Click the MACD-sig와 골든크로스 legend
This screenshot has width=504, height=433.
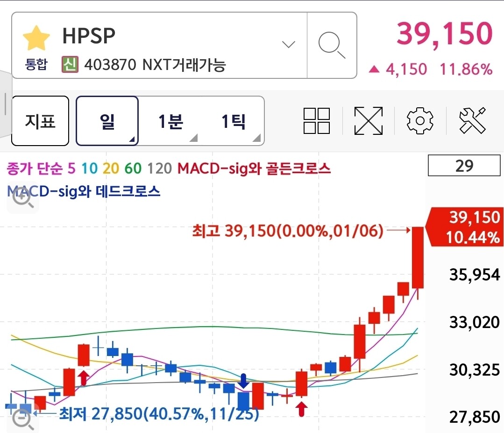pos(254,168)
